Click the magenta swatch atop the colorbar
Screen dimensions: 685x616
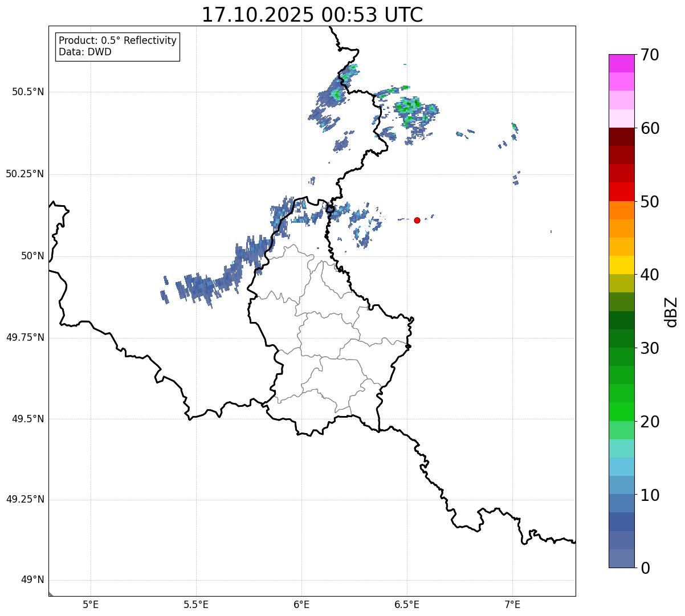point(621,63)
